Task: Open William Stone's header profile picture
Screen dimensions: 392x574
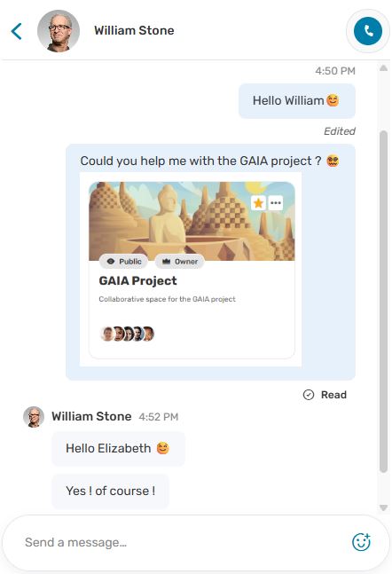Action: pyautogui.click(x=59, y=31)
